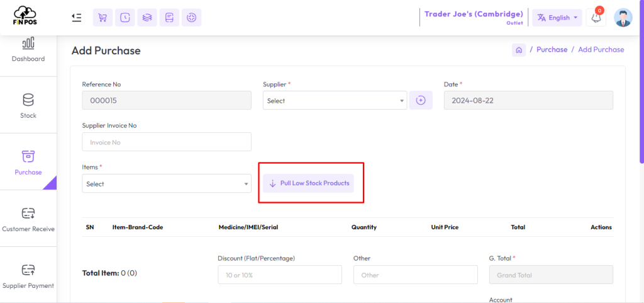Open the Supplier select dropdown
Image resolution: width=644 pixels, height=303 pixels.
335,100
